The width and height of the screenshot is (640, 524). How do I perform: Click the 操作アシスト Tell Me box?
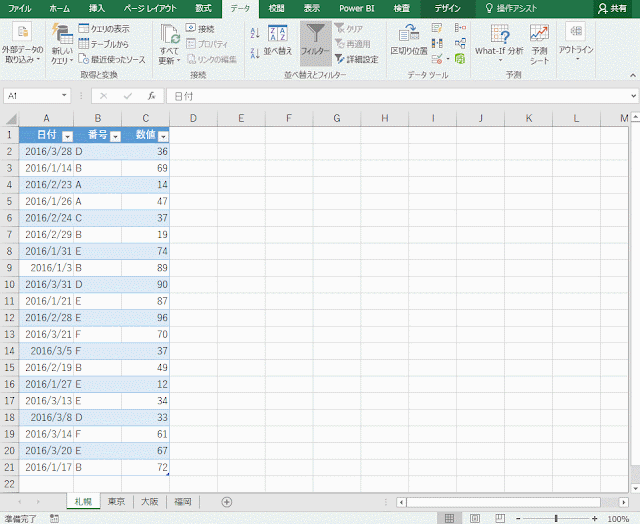click(x=511, y=8)
